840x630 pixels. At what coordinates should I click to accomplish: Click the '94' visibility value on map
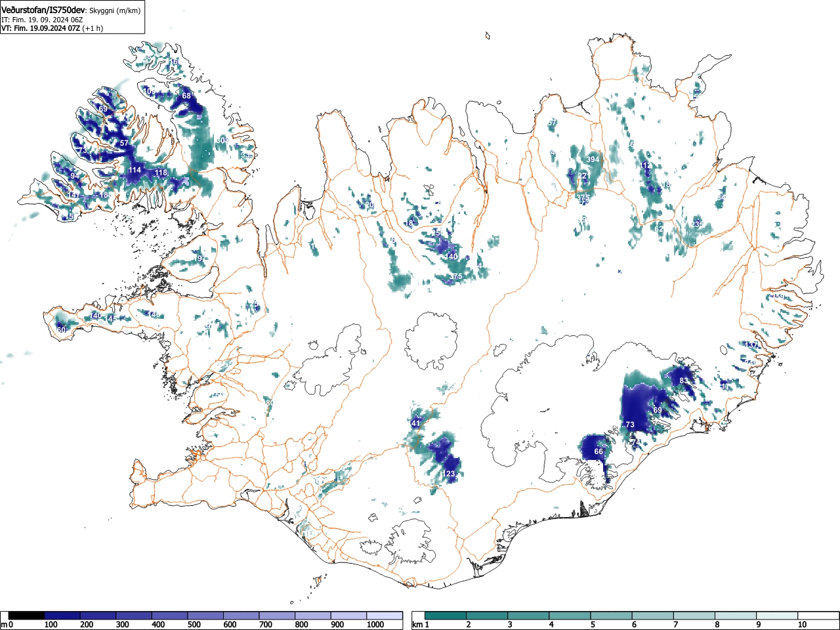point(75,176)
